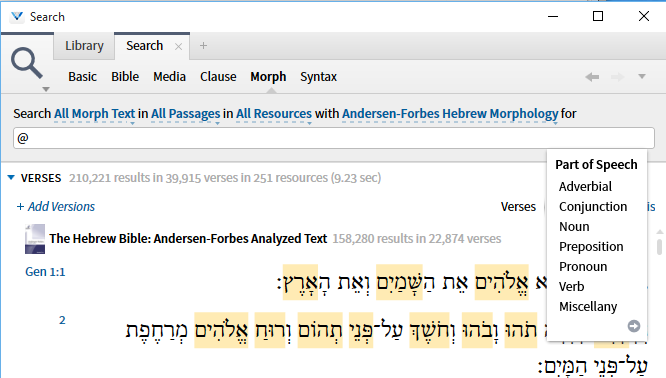Screen dimensions: 666x378
Task: Open the All Passages dropdown
Action: [x=186, y=114]
